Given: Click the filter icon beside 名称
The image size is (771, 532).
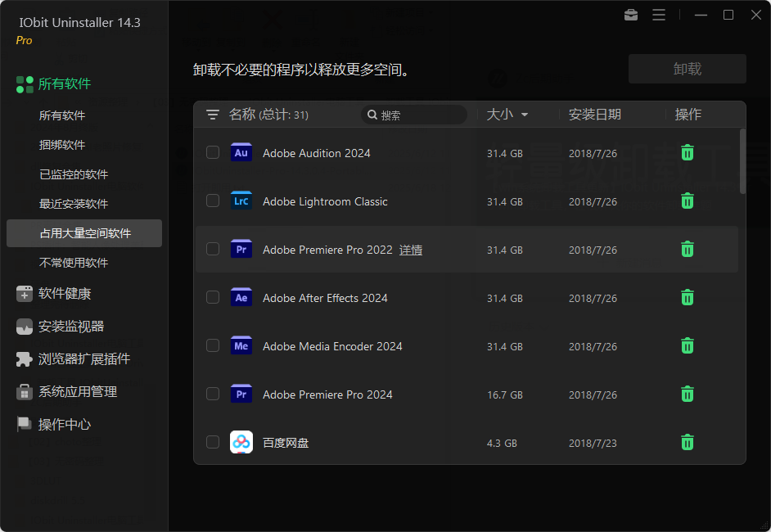Looking at the screenshot, I should (x=213, y=115).
